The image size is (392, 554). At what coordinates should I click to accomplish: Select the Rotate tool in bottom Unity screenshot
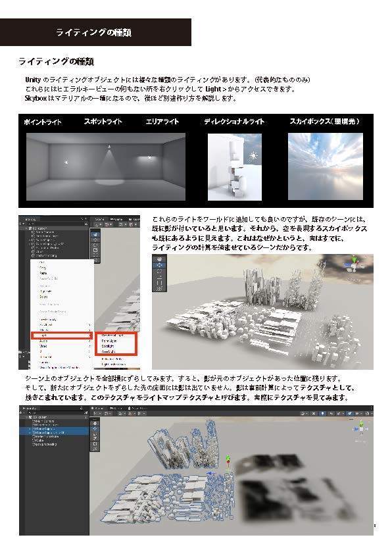point(95,434)
